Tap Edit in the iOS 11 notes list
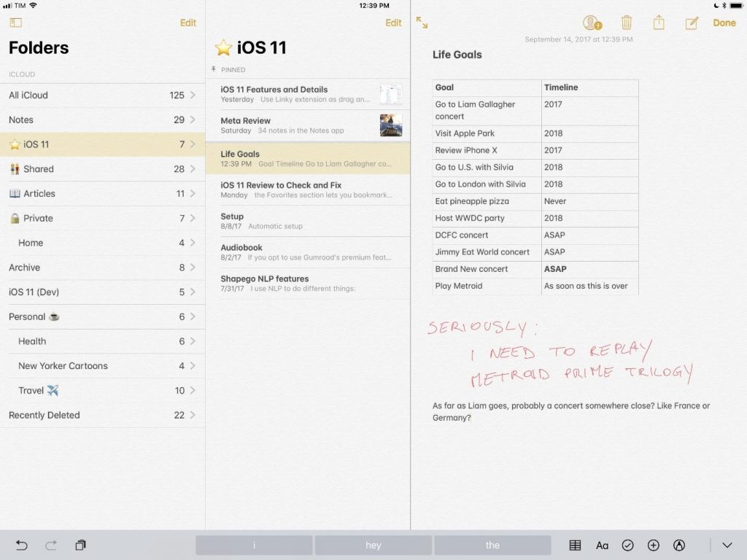The image size is (747, 560). tap(393, 23)
